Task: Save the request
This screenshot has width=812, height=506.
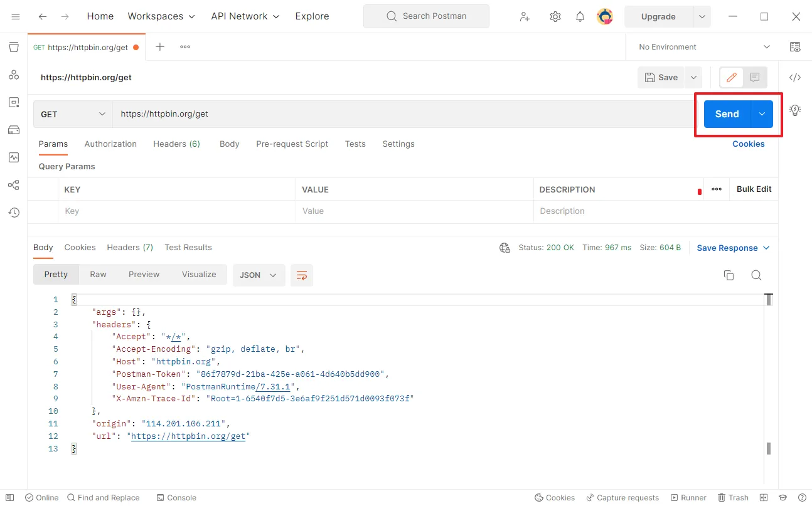Action: point(661,78)
